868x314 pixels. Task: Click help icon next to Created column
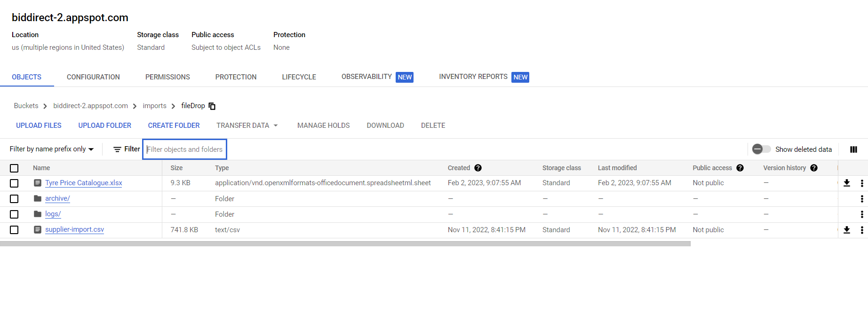click(478, 168)
